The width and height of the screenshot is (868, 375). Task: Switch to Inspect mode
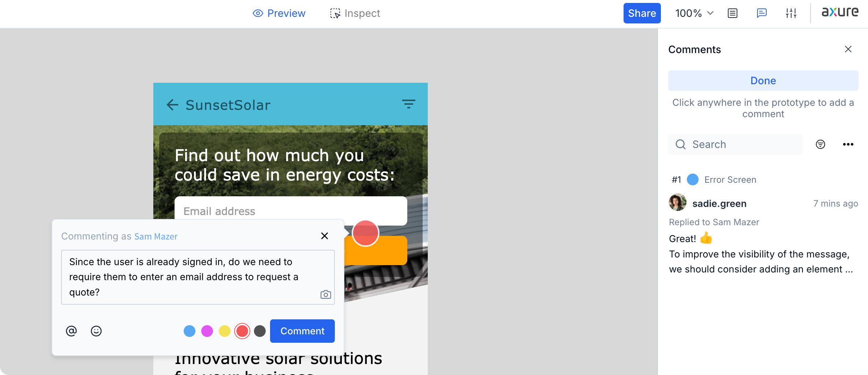[355, 14]
